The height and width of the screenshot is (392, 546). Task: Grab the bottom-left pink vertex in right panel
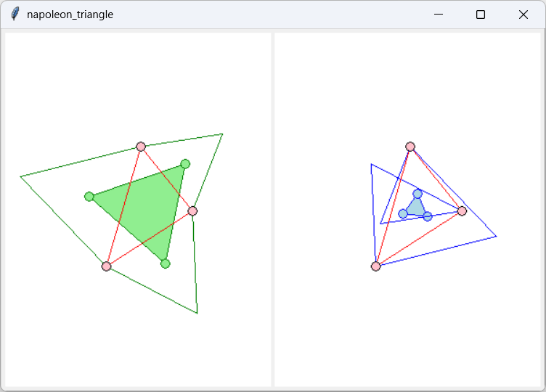[376, 266]
